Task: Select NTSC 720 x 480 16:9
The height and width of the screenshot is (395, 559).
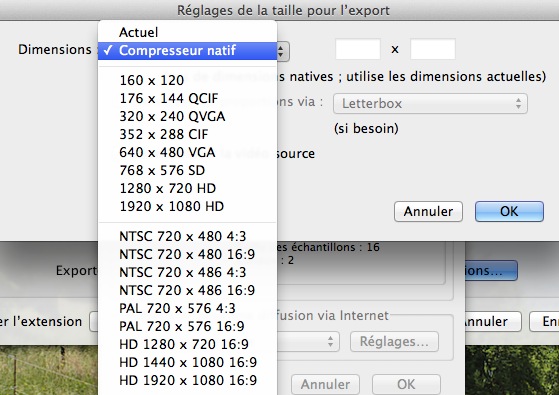Action: pyautogui.click(x=188, y=254)
